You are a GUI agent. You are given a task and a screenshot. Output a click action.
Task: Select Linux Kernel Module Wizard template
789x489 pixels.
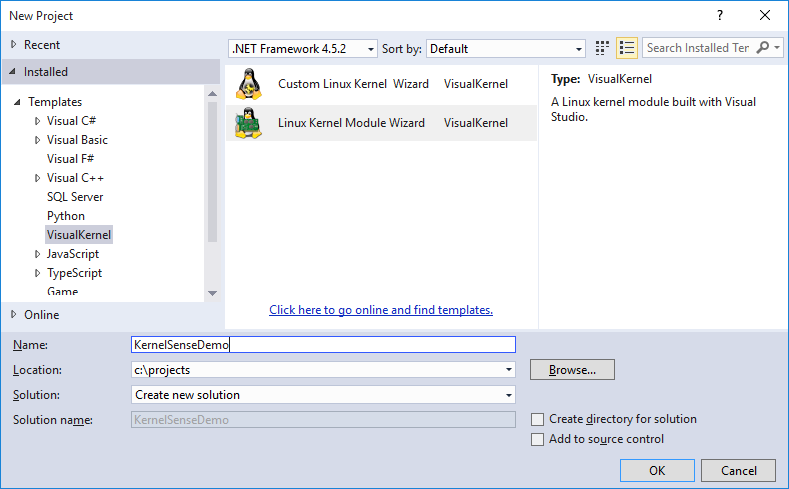[381, 123]
